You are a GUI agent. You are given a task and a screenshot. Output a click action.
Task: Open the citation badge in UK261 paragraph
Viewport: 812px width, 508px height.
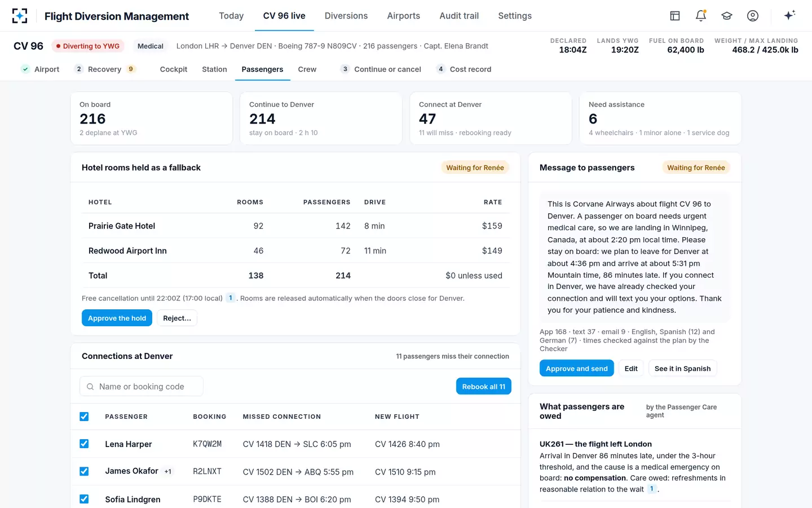point(652,489)
